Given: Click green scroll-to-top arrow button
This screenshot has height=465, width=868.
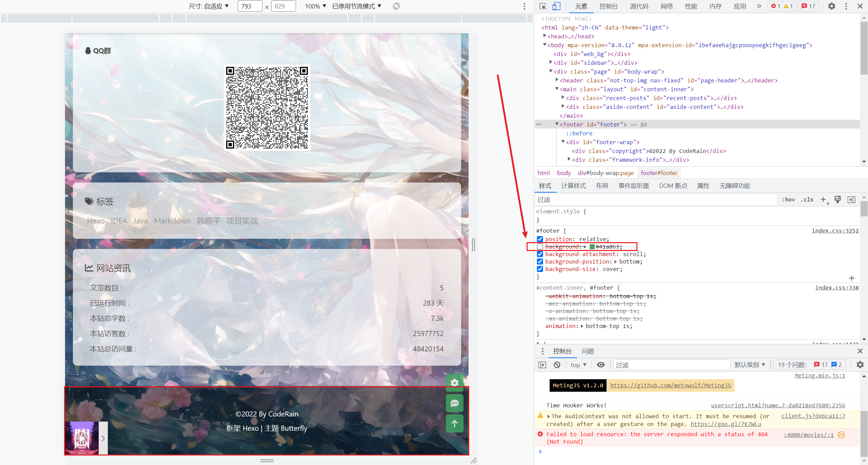Looking at the screenshot, I should (454, 423).
